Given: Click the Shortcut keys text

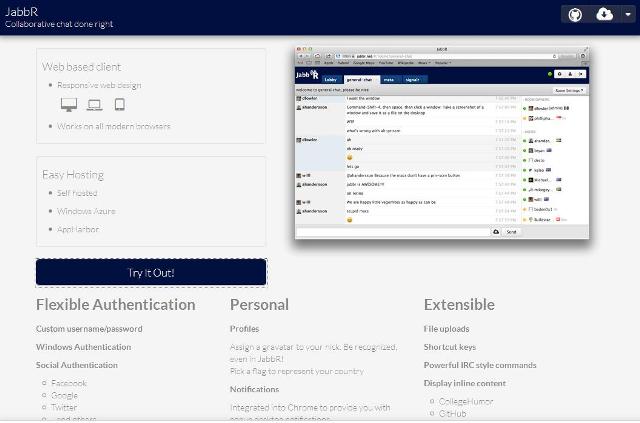Looking at the screenshot, I should click(450, 347).
